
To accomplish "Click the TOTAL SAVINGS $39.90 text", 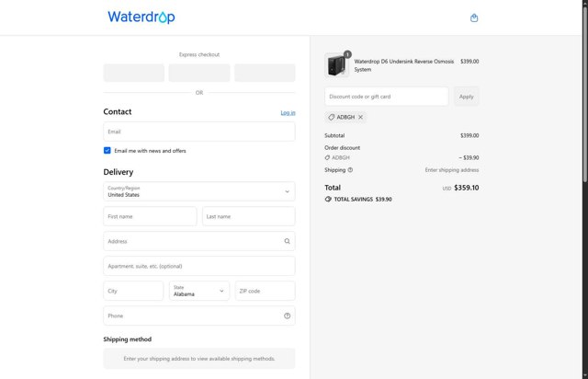I will click(363, 200).
